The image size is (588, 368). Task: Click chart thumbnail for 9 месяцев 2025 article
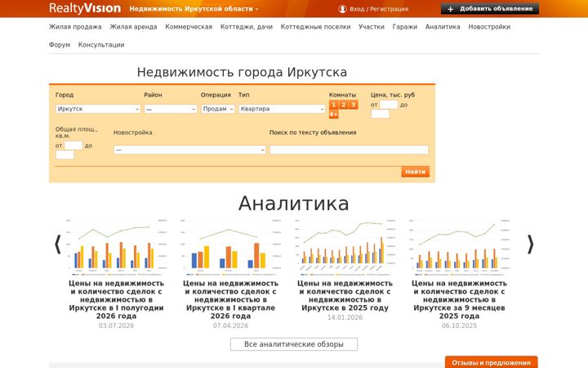pyautogui.click(x=459, y=247)
